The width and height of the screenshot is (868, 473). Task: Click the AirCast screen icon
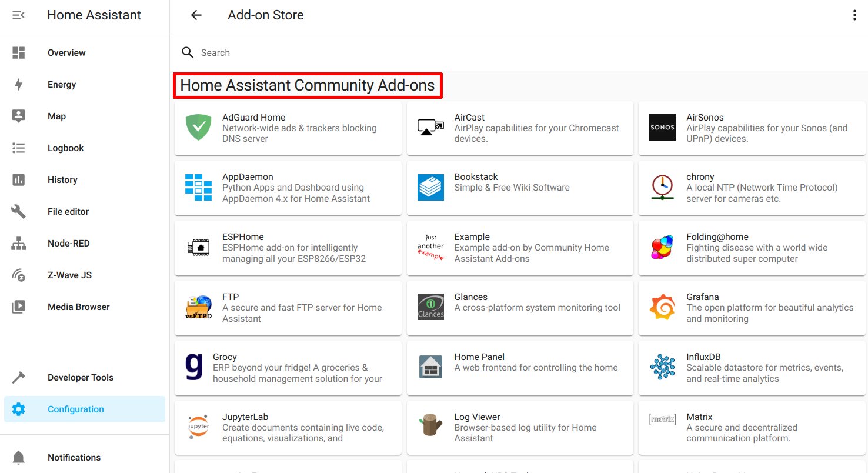430,128
